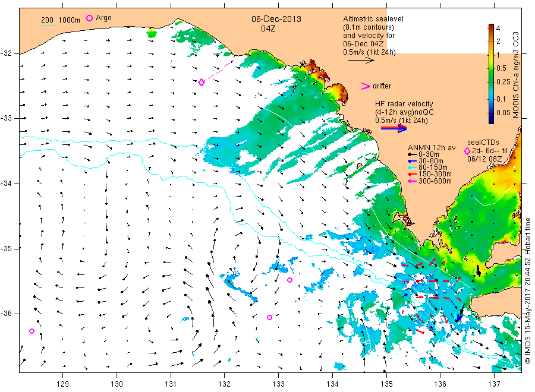Viewport: 535px width, 392px height.
Task: Click the '(0.1m contours)' text
Action: pyautogui.click(x=369, y=27)
